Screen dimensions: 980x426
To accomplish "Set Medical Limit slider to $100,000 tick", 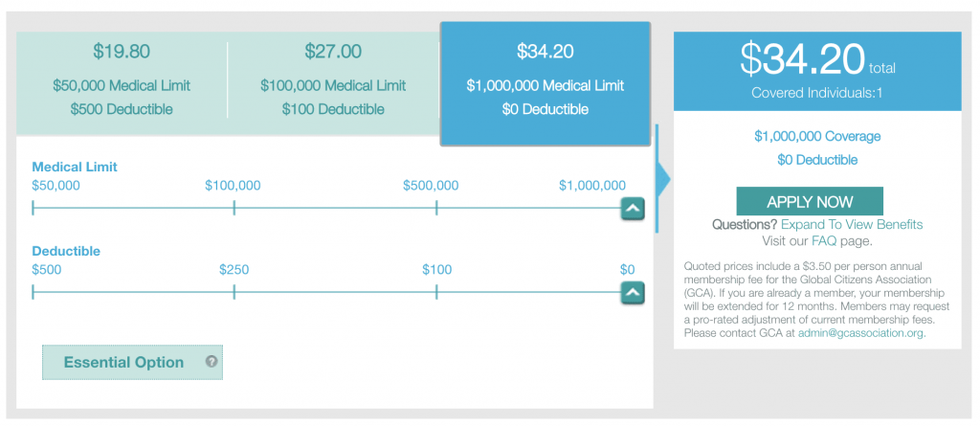I will [x=234, y=208].
